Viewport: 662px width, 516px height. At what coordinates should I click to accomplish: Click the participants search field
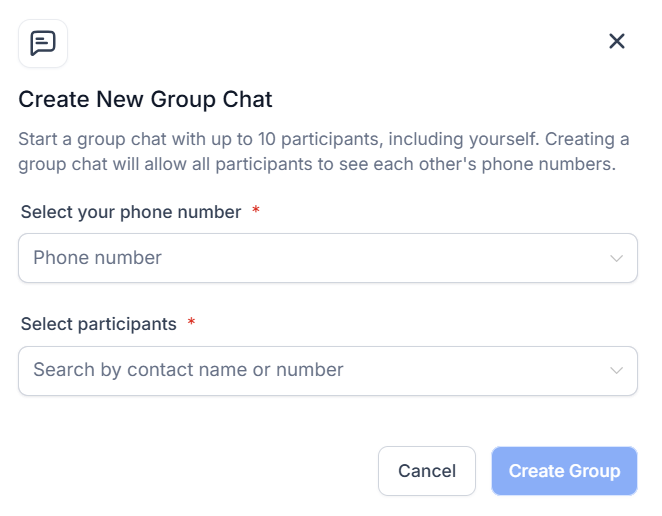[x=328, y=371]
